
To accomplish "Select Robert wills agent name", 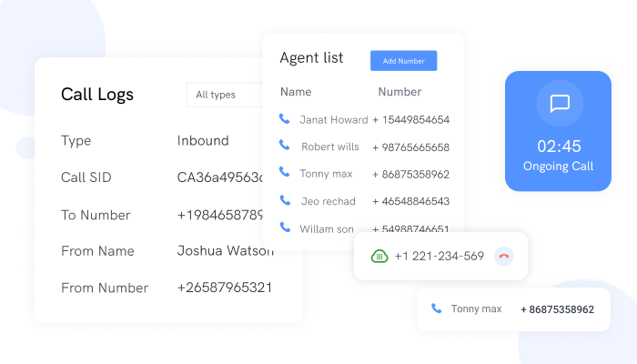I will 329,147.
